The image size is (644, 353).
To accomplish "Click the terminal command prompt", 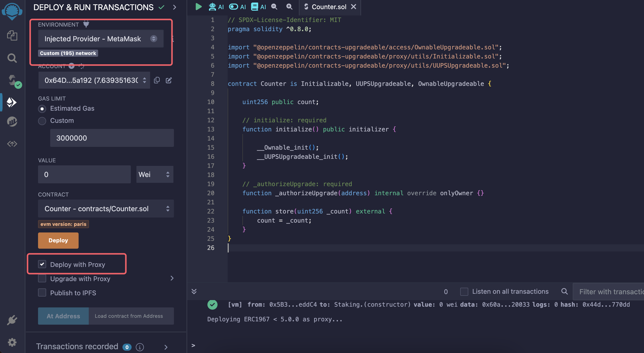I will pos(193,345).
